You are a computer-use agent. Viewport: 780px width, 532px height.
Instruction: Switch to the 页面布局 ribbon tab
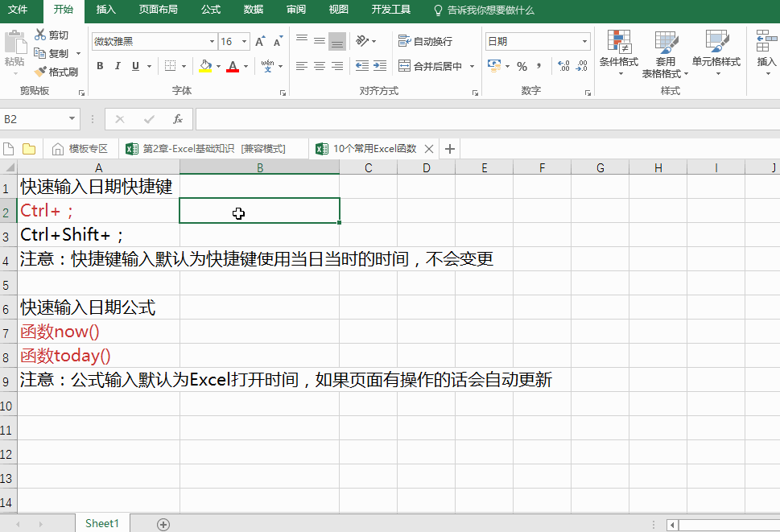tap(158, 10)
